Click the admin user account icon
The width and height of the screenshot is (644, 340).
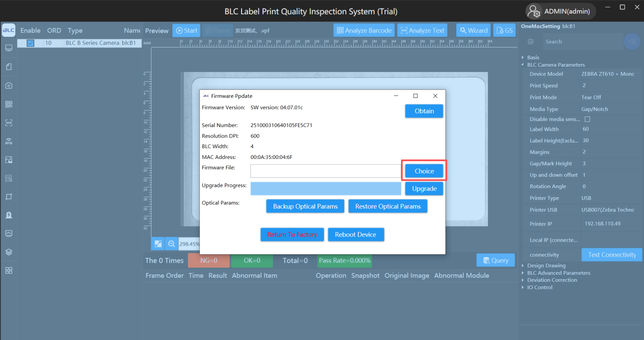pos(534,11)
